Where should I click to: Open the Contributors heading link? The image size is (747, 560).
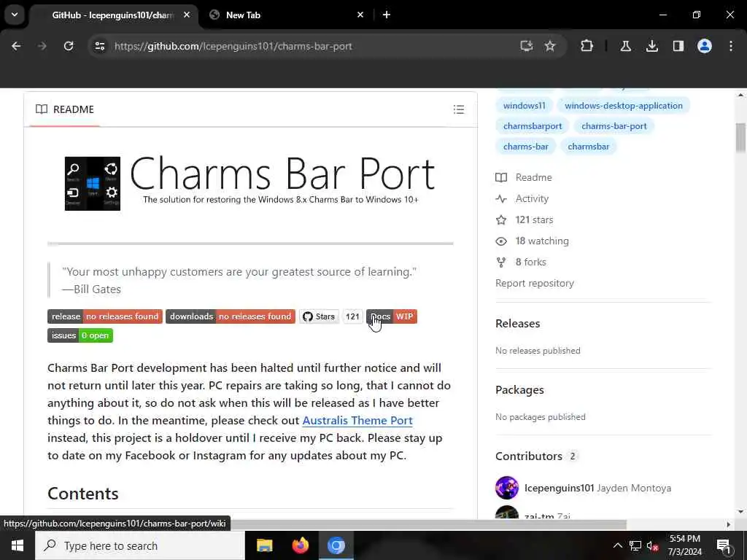[x=536, y=456]
